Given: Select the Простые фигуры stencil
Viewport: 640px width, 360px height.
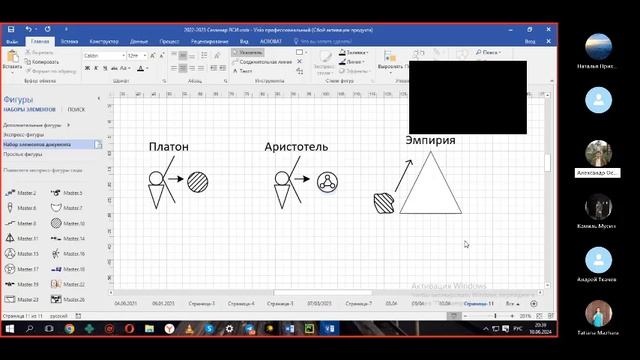Looking at the screenshot, I should tap(23, 154).
